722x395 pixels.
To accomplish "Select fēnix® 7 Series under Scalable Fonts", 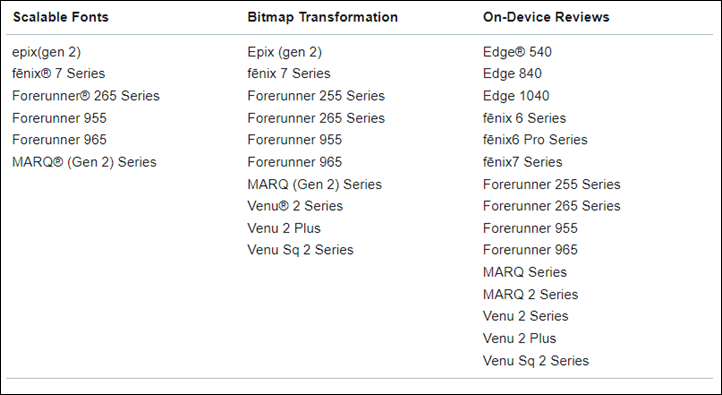I will [x=58, y=73].
